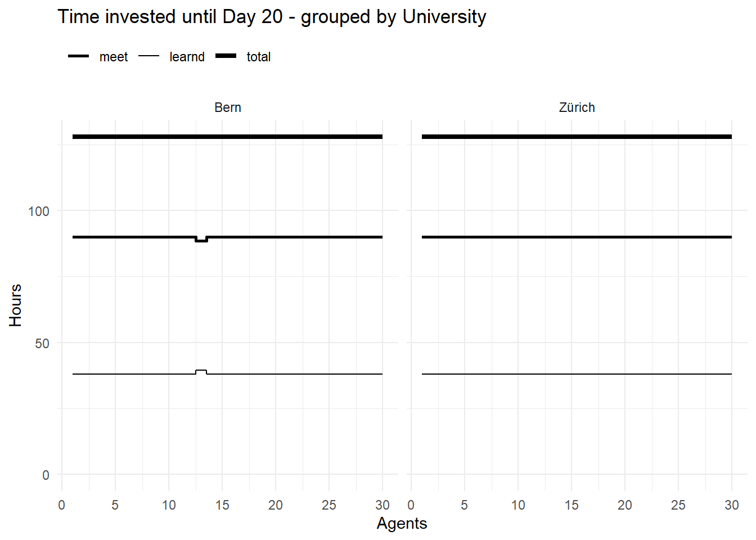The width and height of the screenshot is (756, 540).
Task: Click the dip in Bern's meet line
Action: click(201, 240)
